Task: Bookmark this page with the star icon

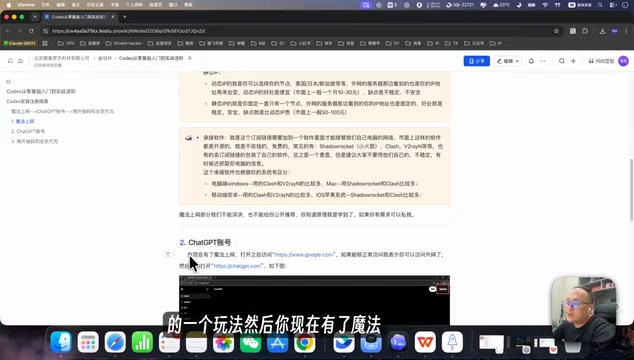Action: (x=556, y=31)
